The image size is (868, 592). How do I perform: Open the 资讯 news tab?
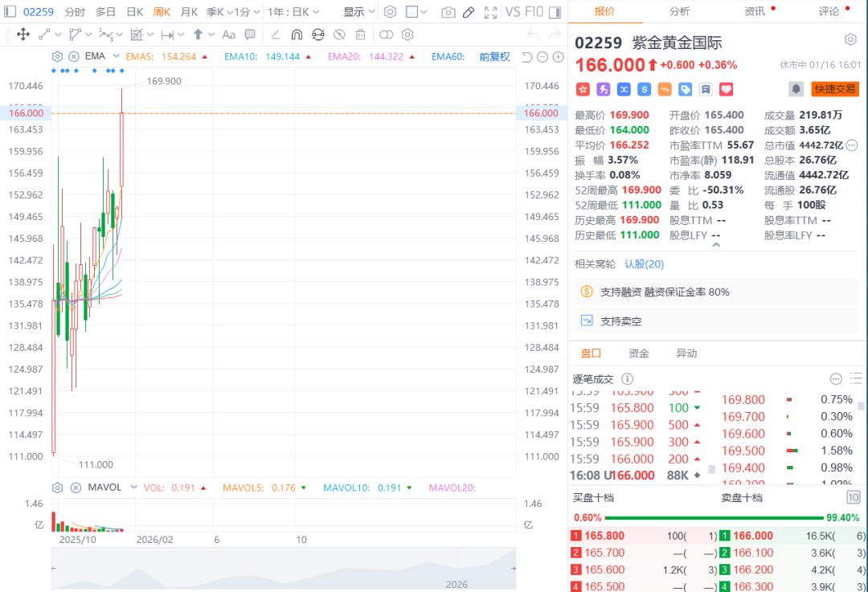[755, 11]
